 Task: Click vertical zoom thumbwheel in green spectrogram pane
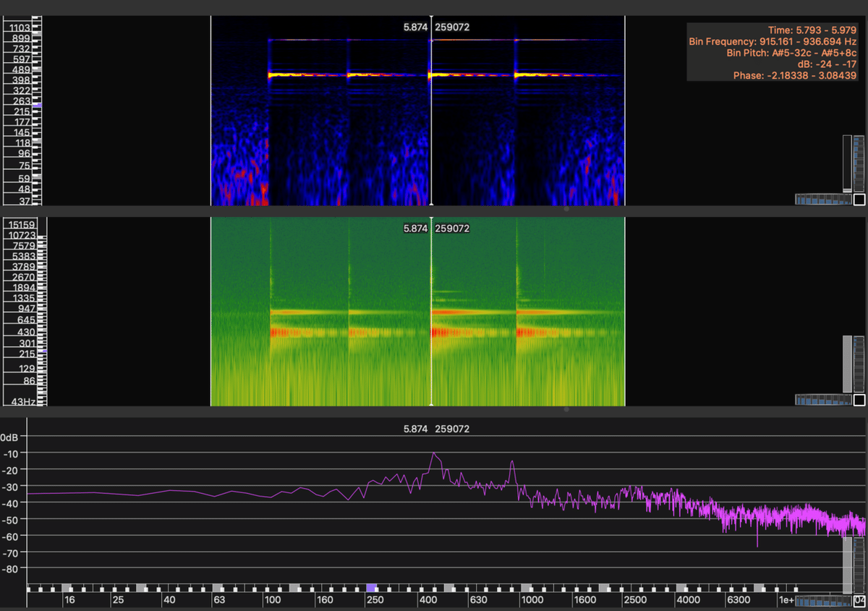click(x=859, y=364)
